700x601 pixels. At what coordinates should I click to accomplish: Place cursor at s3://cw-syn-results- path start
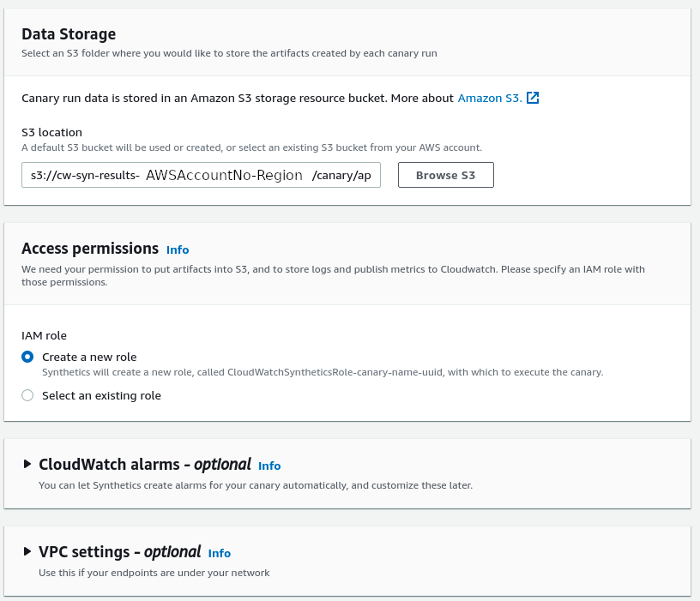(x=85, y=176)
